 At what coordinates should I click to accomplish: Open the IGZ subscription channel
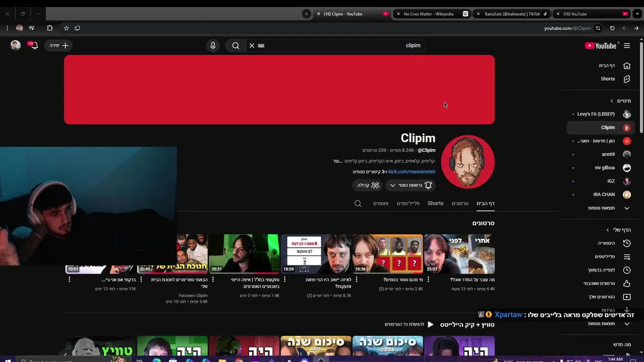601,181
